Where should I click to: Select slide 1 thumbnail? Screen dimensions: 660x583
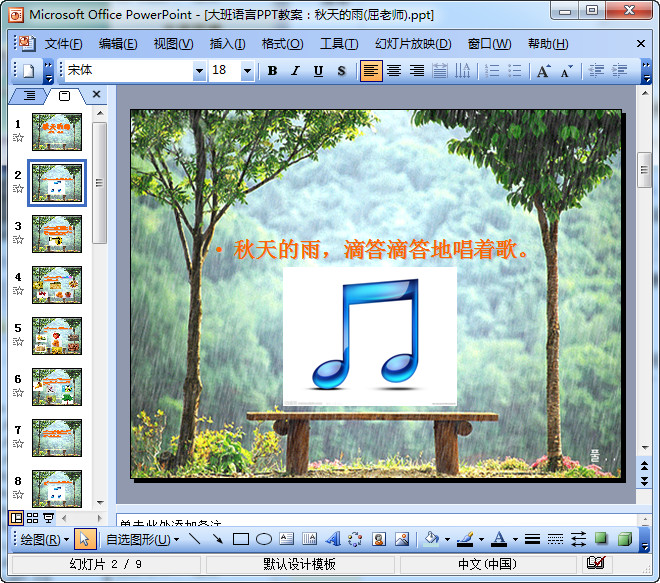tap(57, 132)
